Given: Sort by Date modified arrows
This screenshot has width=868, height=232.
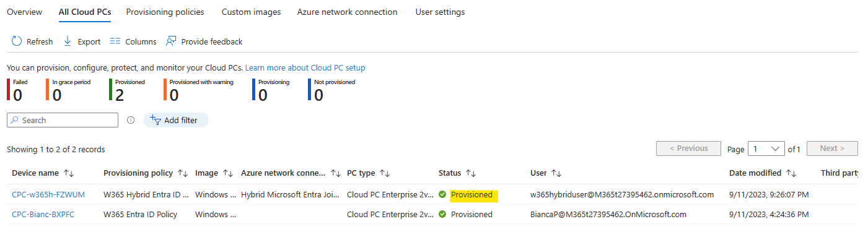Looking at the screenshot, I should click(791, 173).
